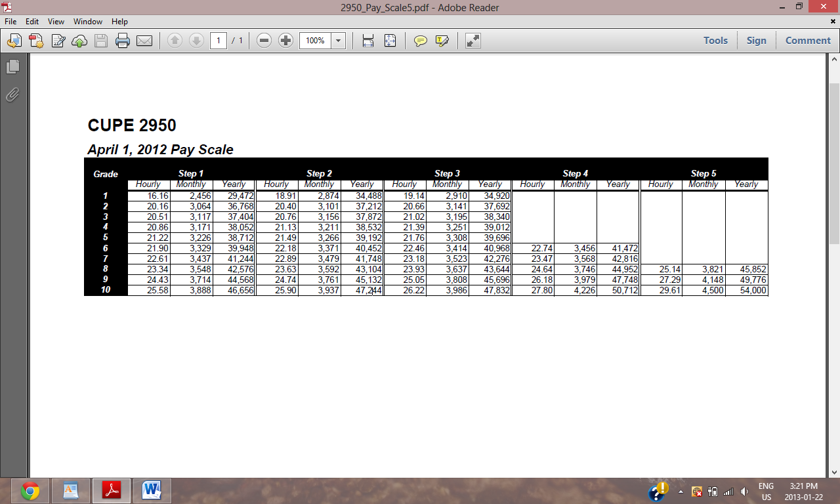This screenshot has height=504, width=840.
Task: Click the Step 3 column header
Action: coord(447,173)
